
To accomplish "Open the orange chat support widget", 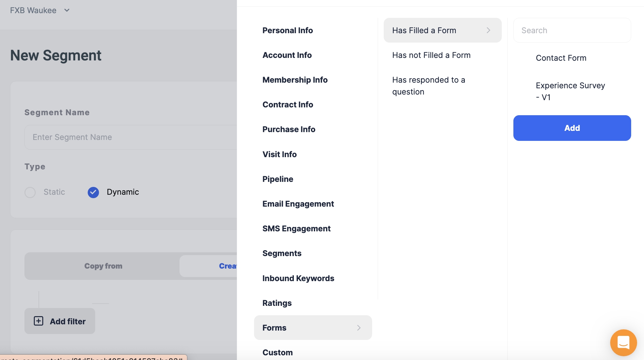I will [x=623, y=342].
